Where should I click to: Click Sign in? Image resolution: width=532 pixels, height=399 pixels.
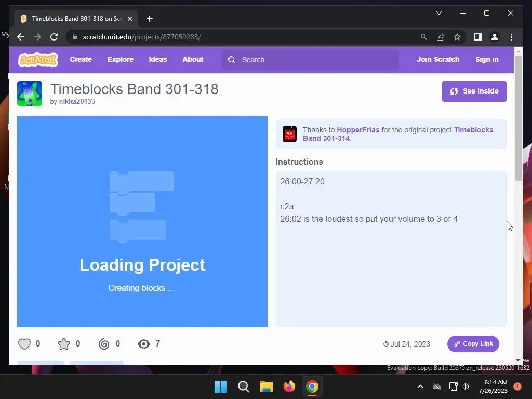point(487,59)
